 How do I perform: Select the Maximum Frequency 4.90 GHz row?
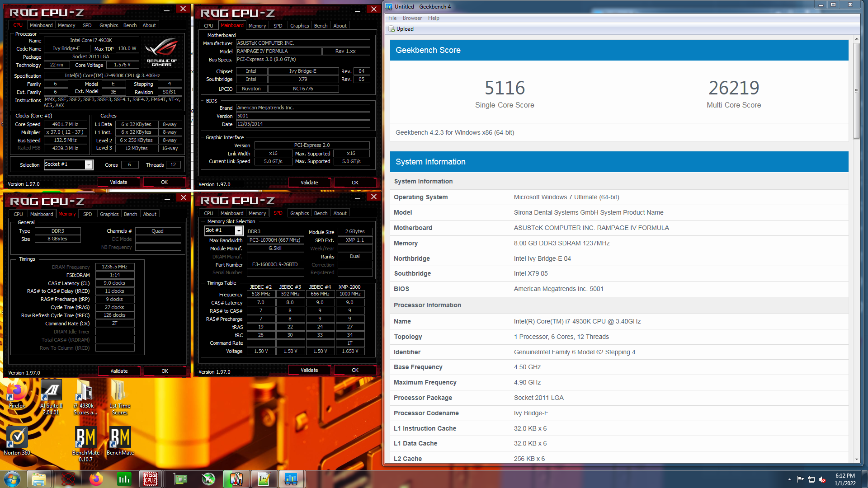619,382
